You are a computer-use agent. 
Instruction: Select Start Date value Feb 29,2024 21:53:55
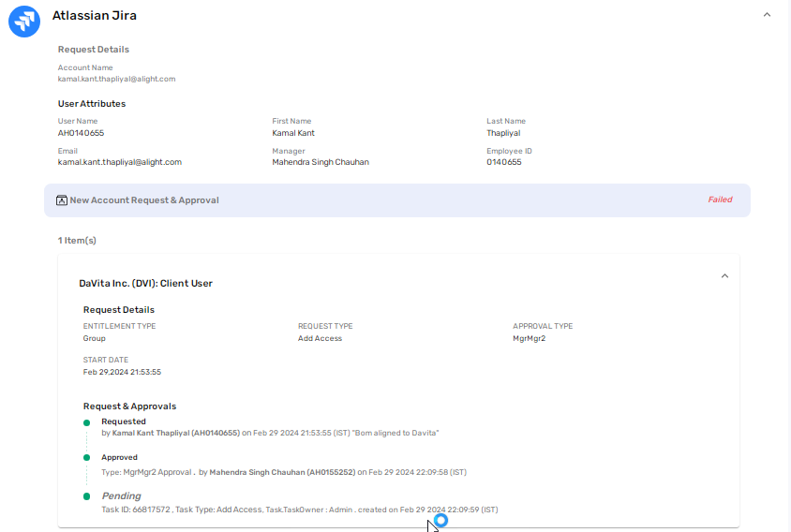[x=122, y=372]
